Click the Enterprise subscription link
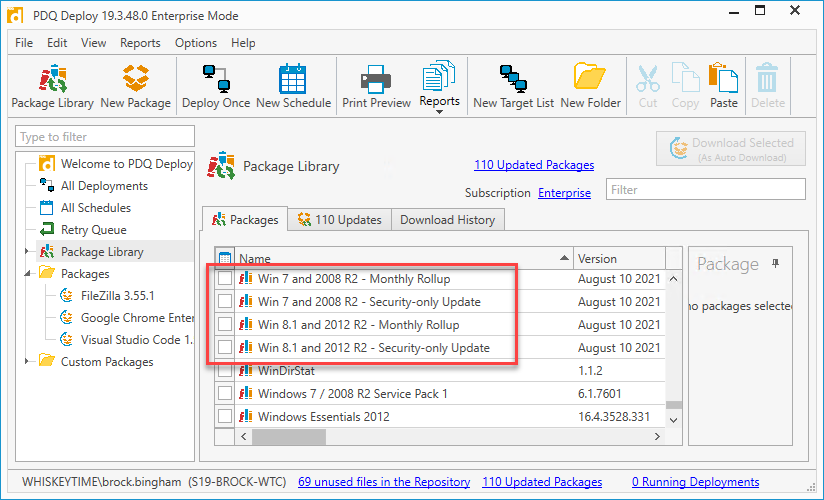Viewport: 824px width, 500px height. [x=564, y=193]
